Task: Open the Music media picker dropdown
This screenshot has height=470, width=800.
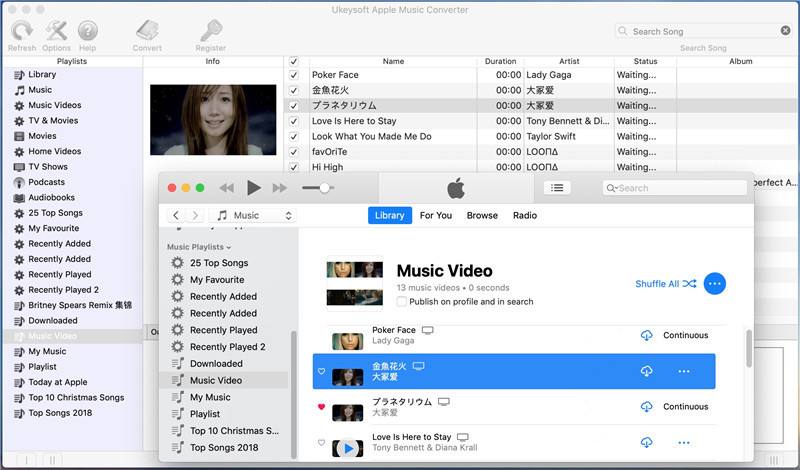Action: (x=253, y=215)
